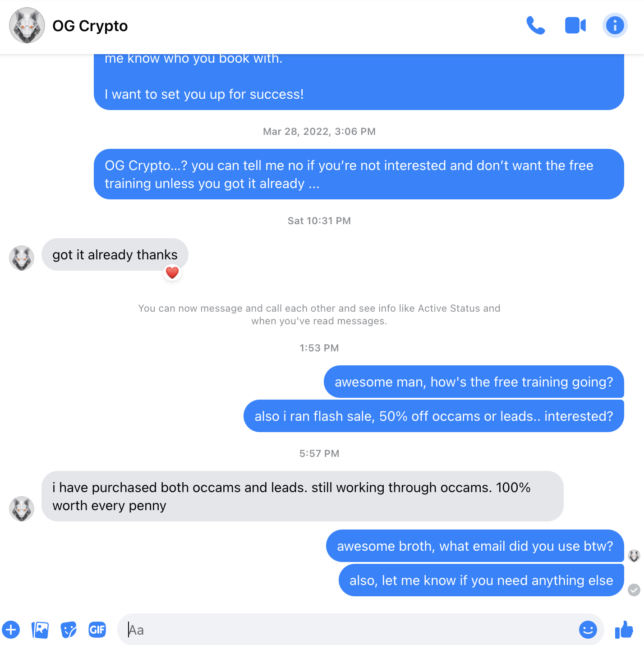Start a voice call with OG Crypto

point(536,26)
